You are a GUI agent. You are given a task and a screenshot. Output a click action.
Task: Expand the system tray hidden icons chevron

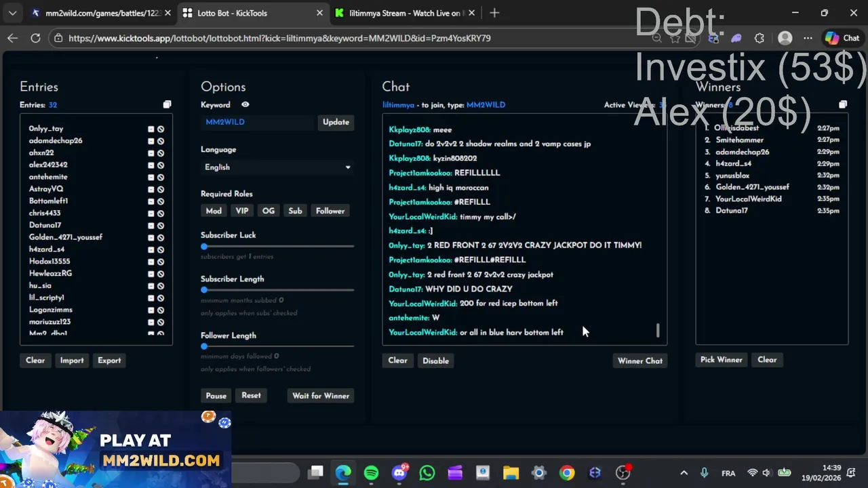[684, 473]
